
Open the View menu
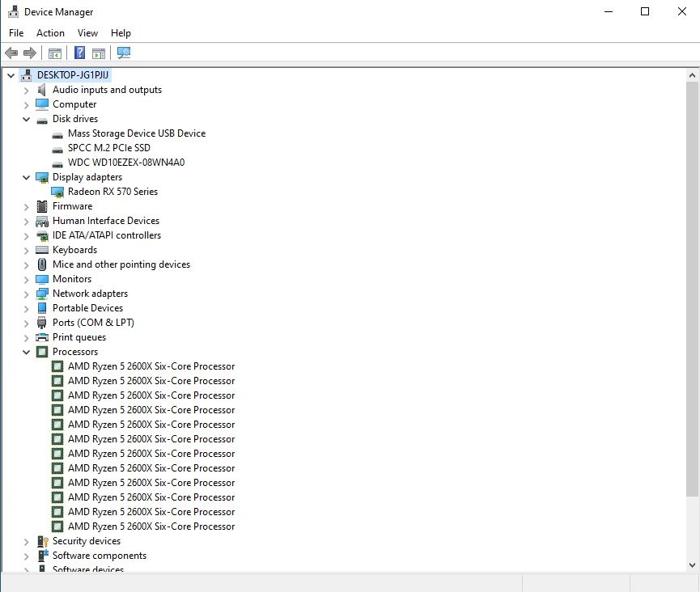click(87, 33)
